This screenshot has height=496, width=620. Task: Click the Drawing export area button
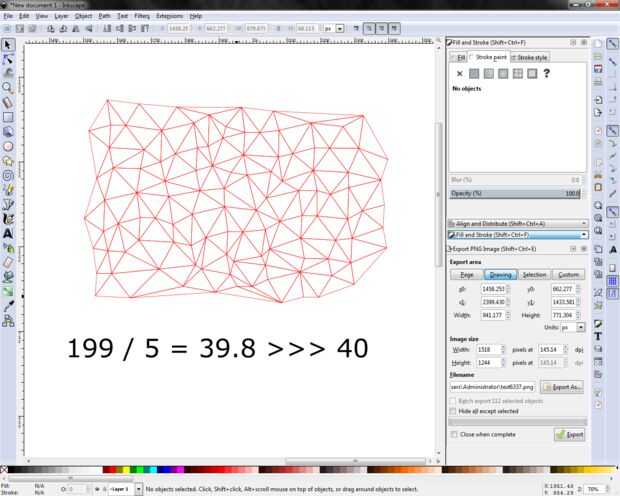(x=500, y=275)
